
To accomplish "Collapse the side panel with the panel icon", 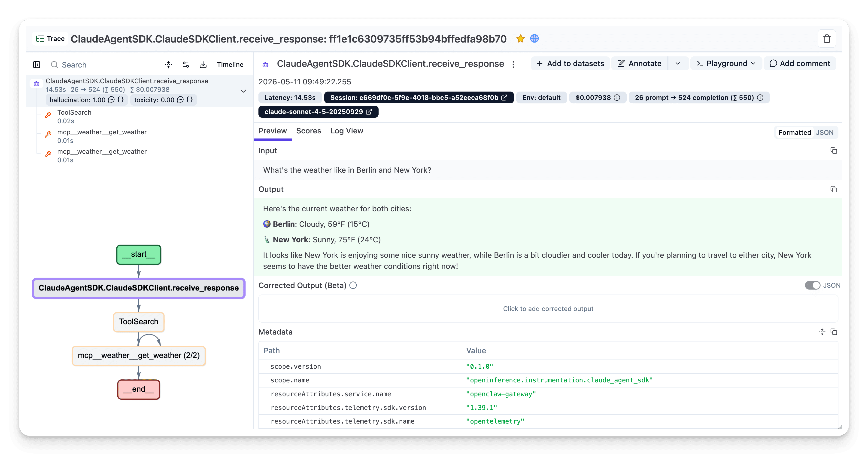I will 37,65.
